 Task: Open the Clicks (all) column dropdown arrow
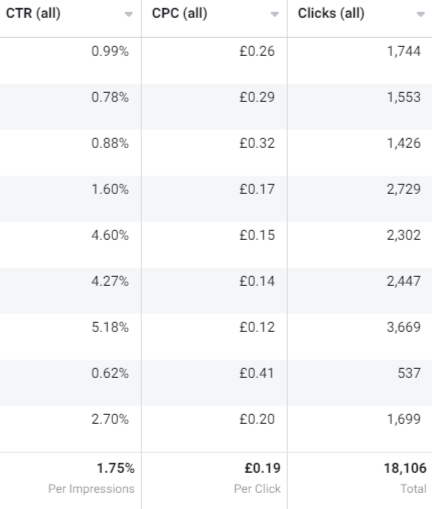click(421, 14)
